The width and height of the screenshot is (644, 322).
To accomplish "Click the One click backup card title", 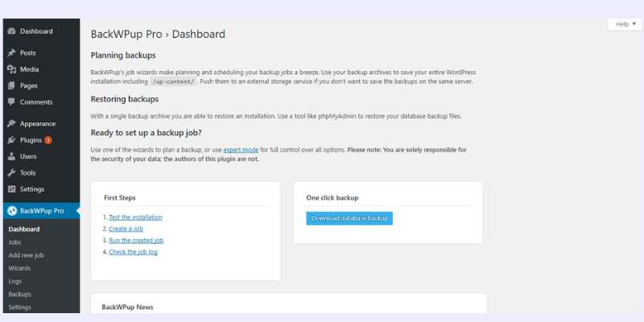I will 332,198.
